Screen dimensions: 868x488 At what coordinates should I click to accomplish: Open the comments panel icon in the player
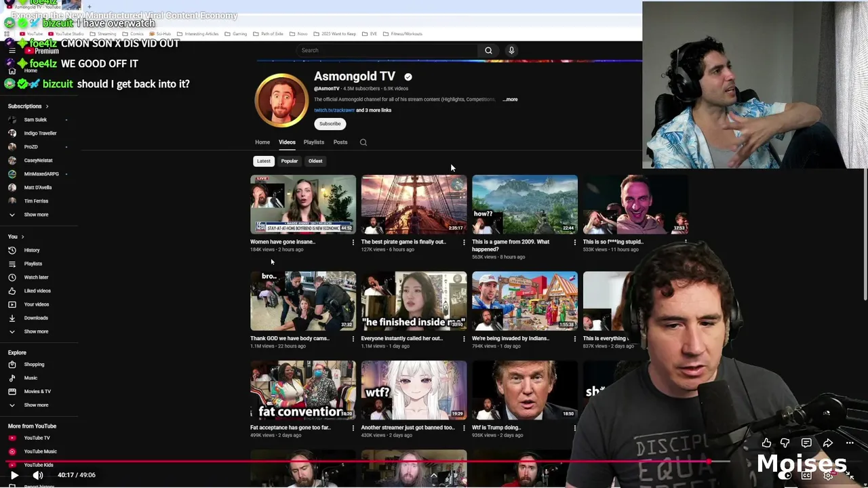(806, 443)
